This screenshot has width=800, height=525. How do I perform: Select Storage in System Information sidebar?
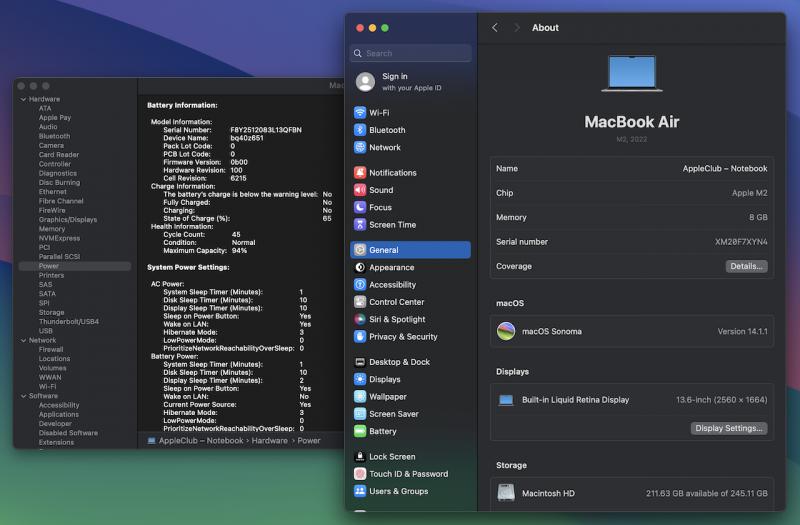[52, 312]
